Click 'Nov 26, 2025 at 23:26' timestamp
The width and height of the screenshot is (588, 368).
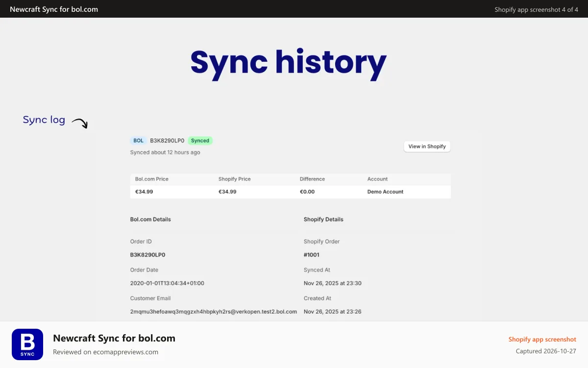coord(333,312)
